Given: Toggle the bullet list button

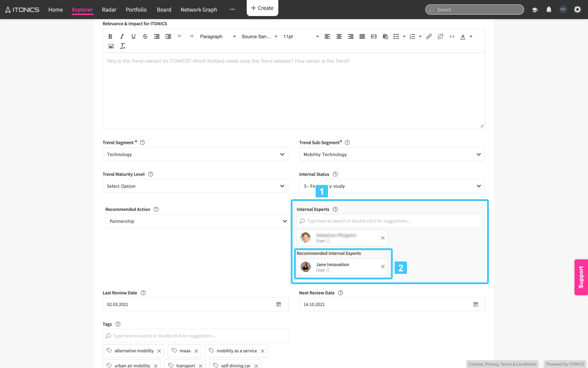Looking at the screenshot, I should (396, 37).
